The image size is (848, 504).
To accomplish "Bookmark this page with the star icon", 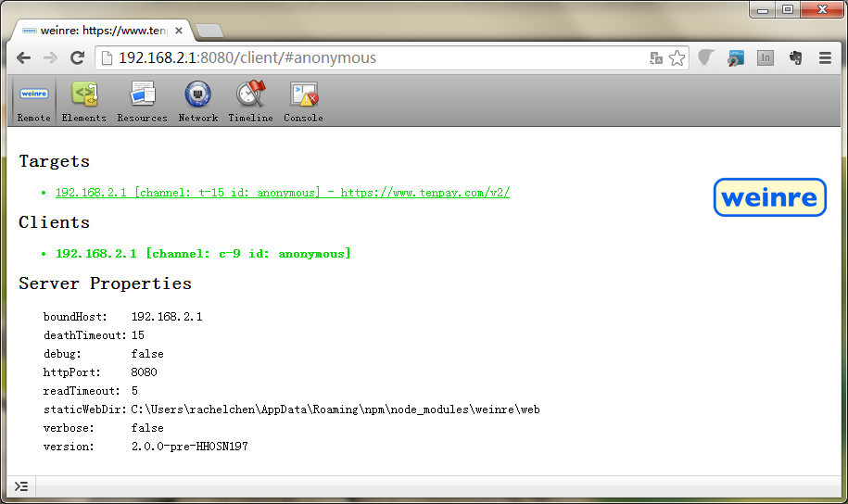I will pyautogui.click(x=677, y=58).
